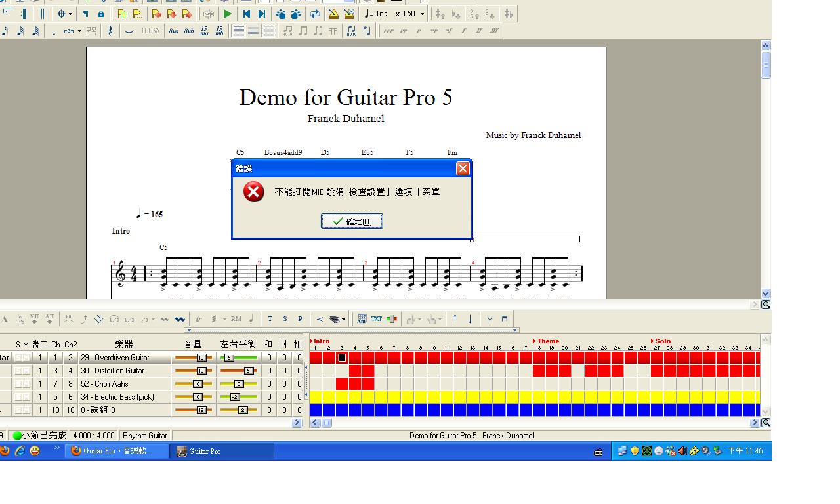Open the tuplet dropdown arrow

coord(79,31)
